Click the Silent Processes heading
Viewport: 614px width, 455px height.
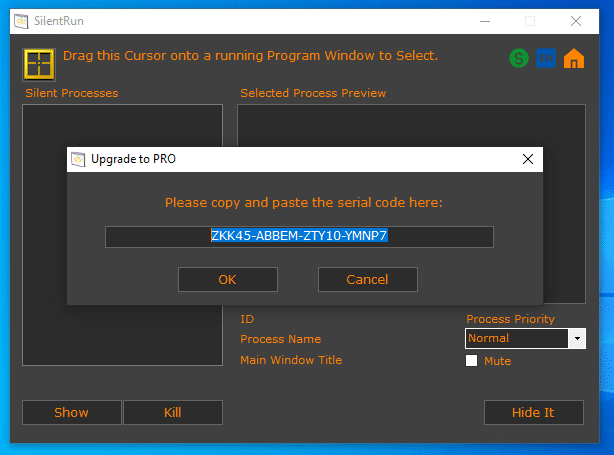72,93
